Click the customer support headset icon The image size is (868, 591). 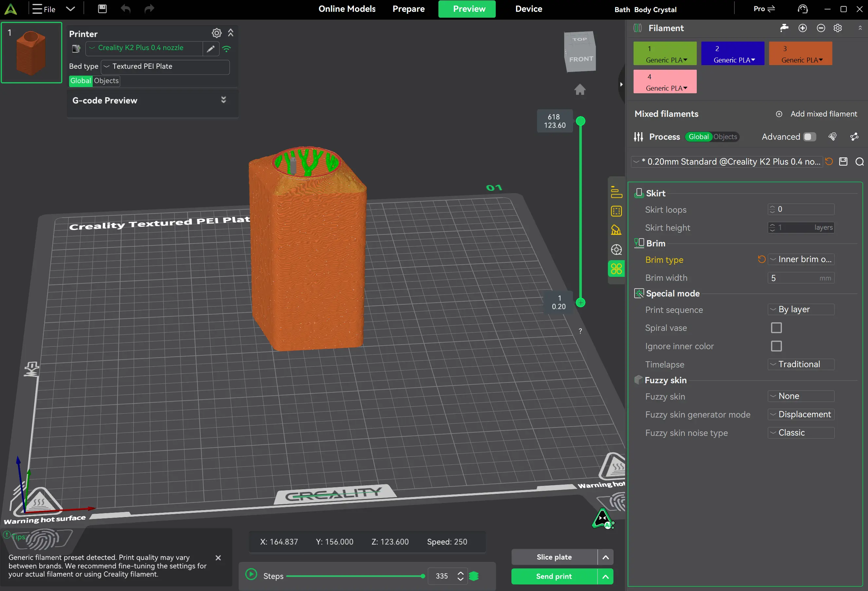(803, 9)
